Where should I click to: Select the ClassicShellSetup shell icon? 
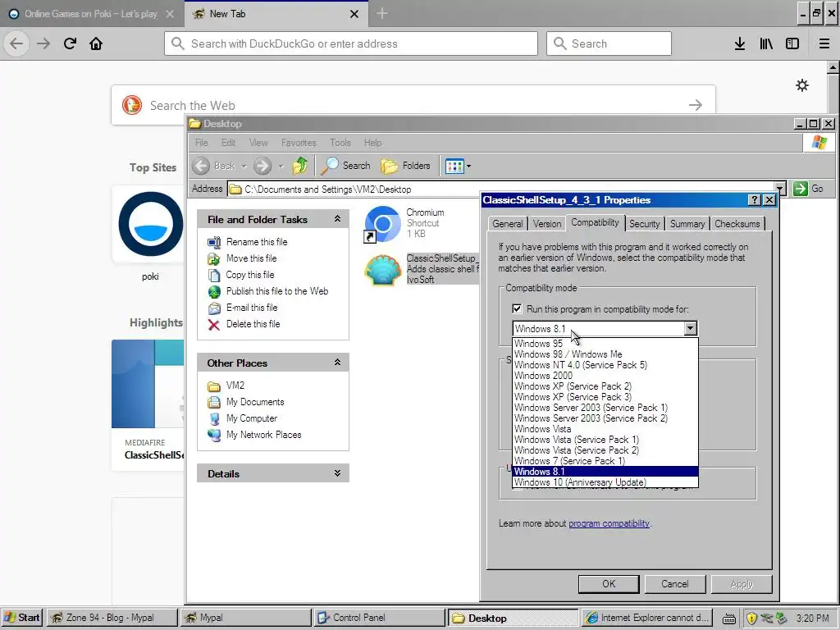(x=382, y=269)
